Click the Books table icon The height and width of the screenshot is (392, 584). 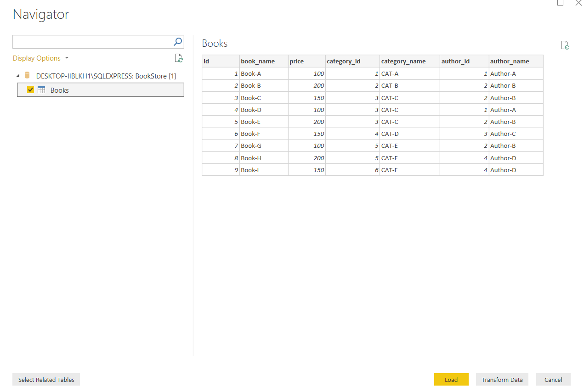(41, 90)
